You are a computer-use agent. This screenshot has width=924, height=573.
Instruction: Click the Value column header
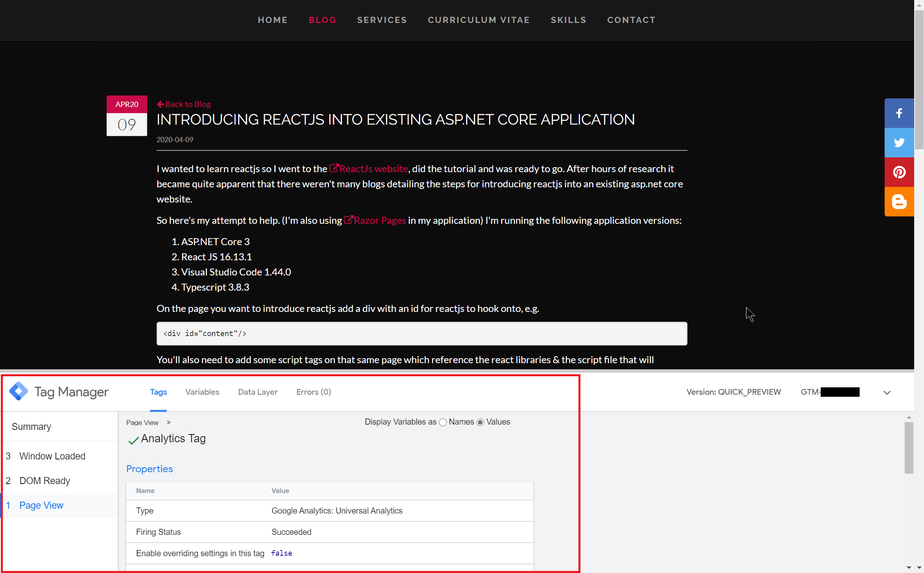(x=280, y=491)
